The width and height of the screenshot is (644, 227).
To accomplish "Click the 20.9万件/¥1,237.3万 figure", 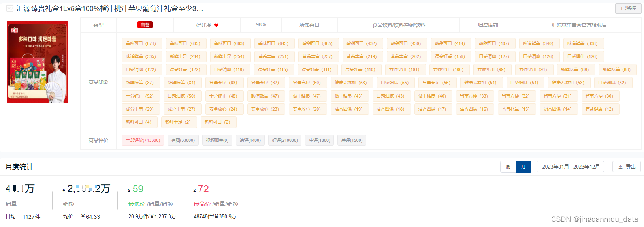I will click(152, 216).
